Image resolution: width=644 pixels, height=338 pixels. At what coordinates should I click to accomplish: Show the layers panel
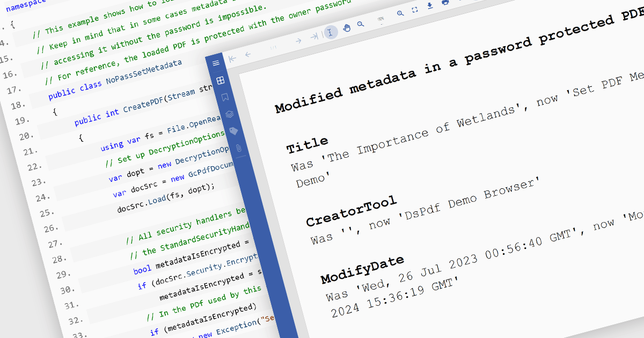(x=229, y=114)
